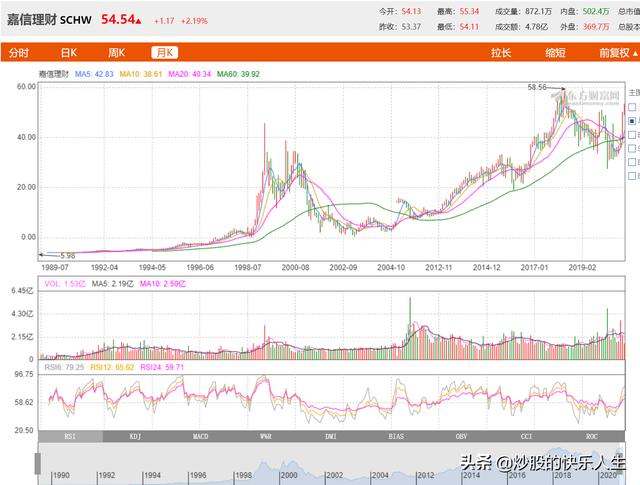
Task: Uncheck the checked main-chart indicator checkbox
Action: point(632,121)
